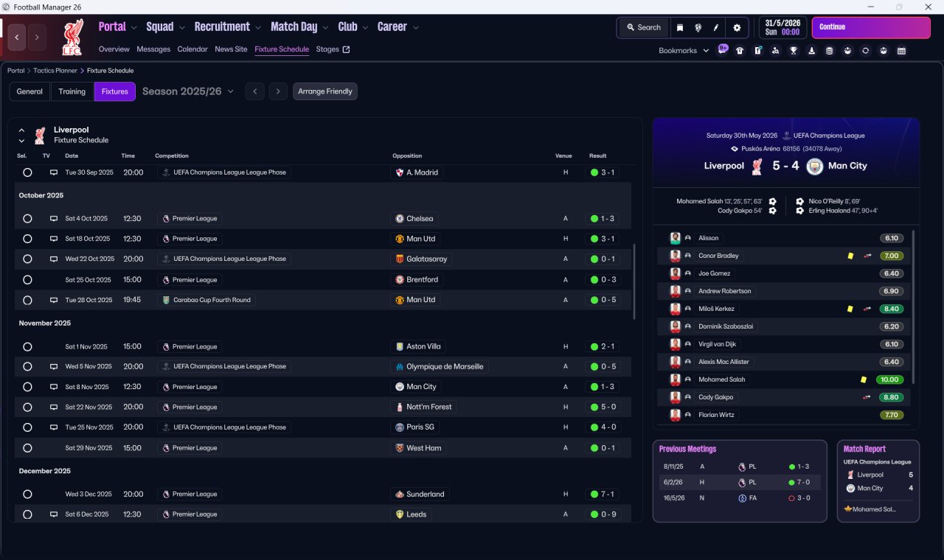This screenshot has width=944, height=560.
Task: Open the Match Report card
Action: (878, 481)
